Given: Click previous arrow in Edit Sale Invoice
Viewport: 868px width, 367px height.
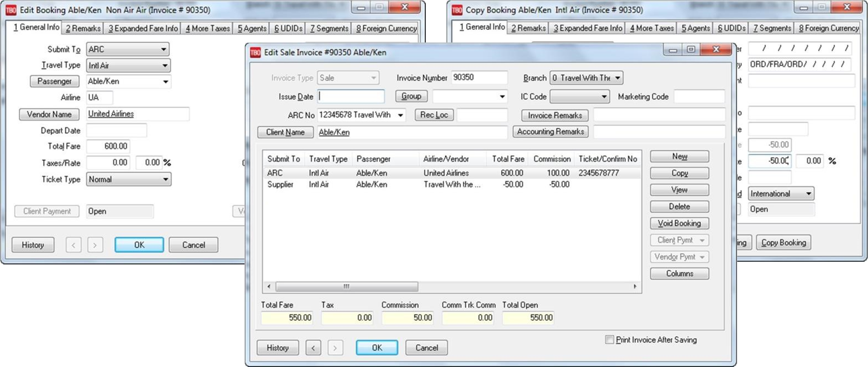Looking at the screenshot, I should pos(313,348).
